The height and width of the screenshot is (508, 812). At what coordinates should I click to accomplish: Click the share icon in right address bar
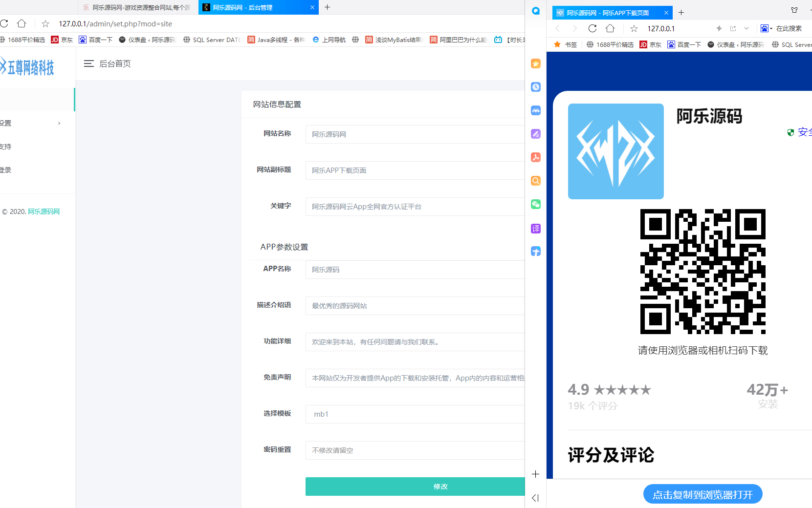tap(733, 28)
